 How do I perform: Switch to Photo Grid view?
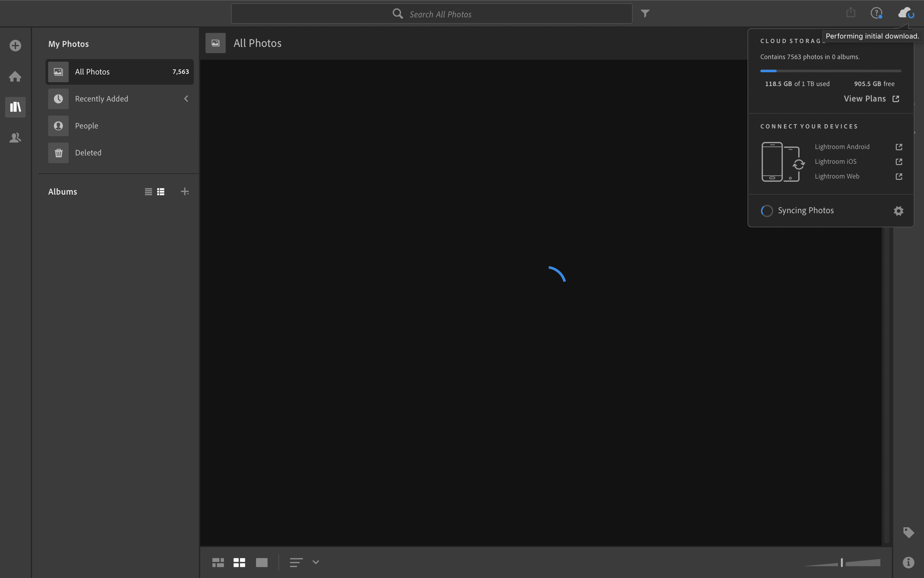pos(218,562)
